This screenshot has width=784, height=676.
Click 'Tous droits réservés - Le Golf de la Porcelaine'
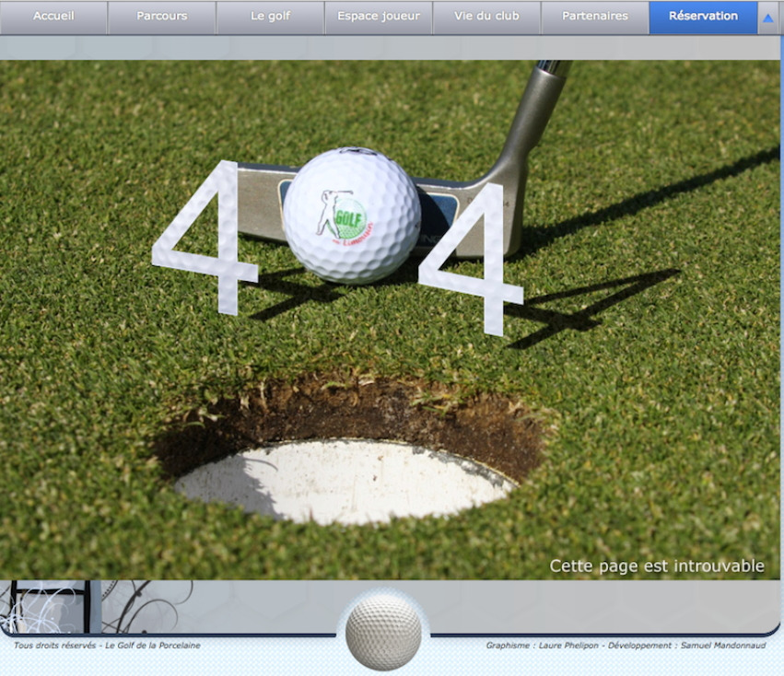click(107, 646)
